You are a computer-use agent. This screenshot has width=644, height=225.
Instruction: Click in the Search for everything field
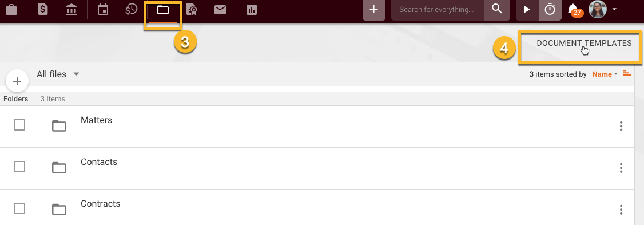click(438, 10)
